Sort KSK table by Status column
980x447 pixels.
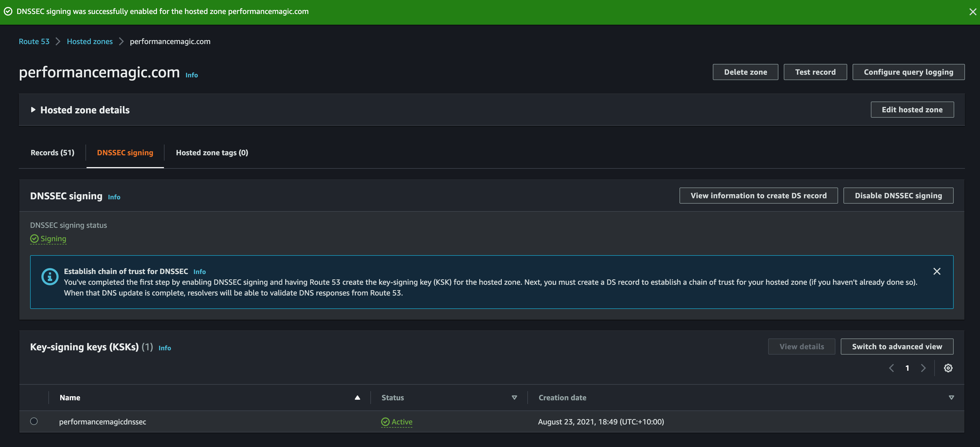click(514, 398)
